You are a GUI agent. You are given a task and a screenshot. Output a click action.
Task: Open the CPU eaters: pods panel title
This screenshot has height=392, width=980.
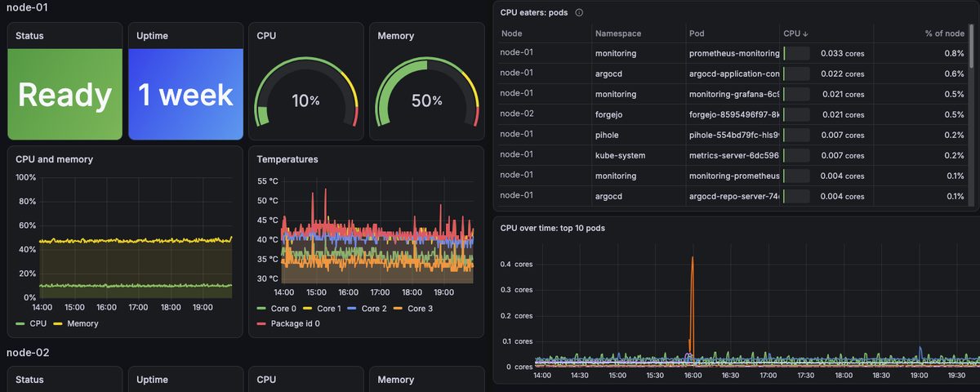point(534,12)
